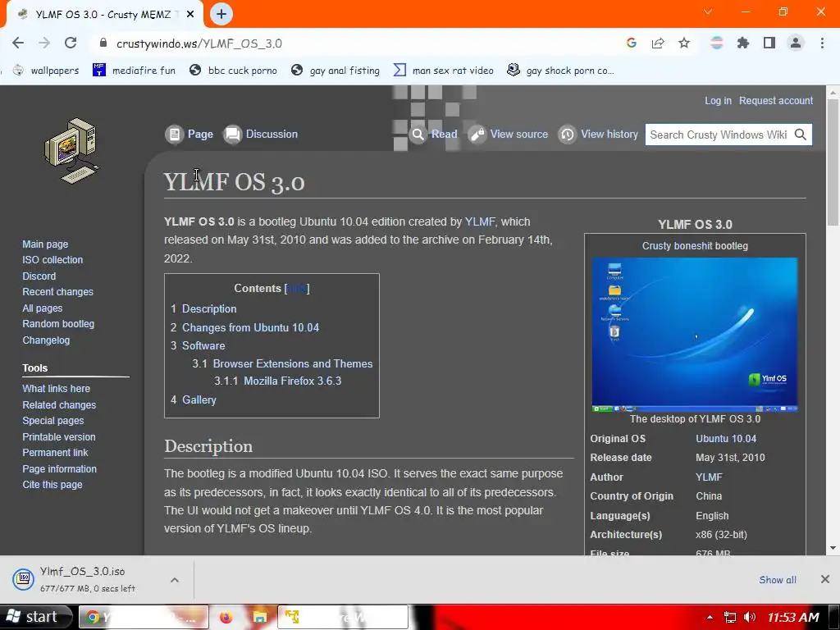The width and height of the screenshot is (840, 630).
Task: Jump to Mozilla Firefox 3.6.3 entry
Action: click(x=293, y=381)
